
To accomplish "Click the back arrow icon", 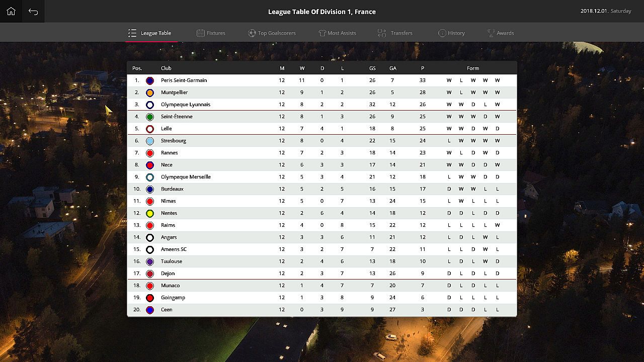I will pyautogui.click(x=33, y=12).
